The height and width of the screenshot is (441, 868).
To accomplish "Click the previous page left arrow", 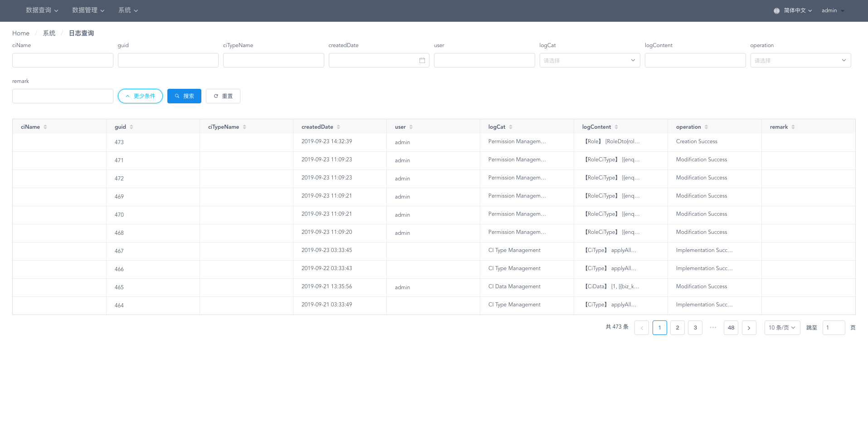I will coord(642,328).
